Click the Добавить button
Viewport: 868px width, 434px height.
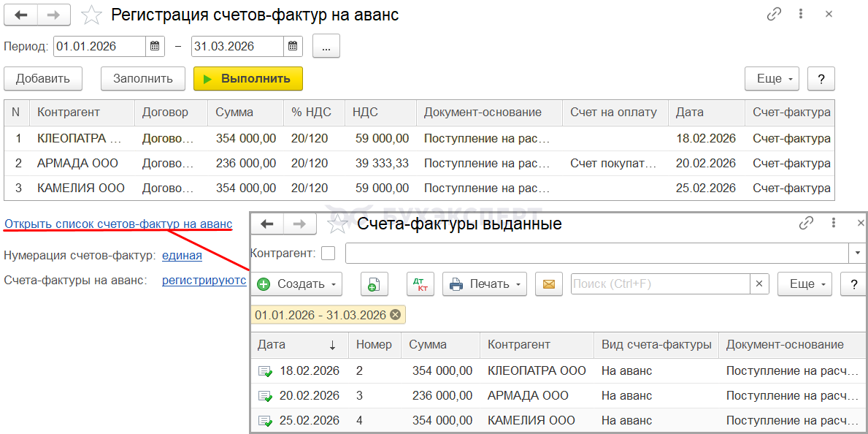click(x=43, y=79)
